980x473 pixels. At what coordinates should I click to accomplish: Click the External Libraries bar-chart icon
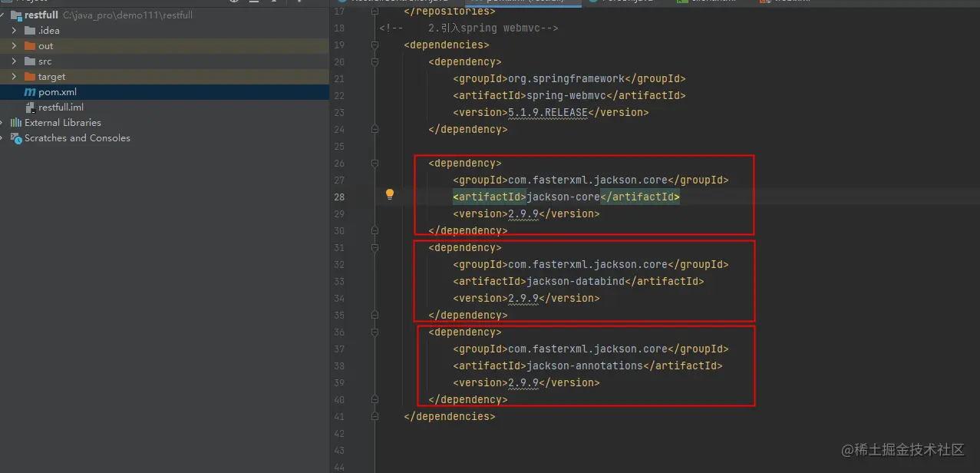coord(15,123)
